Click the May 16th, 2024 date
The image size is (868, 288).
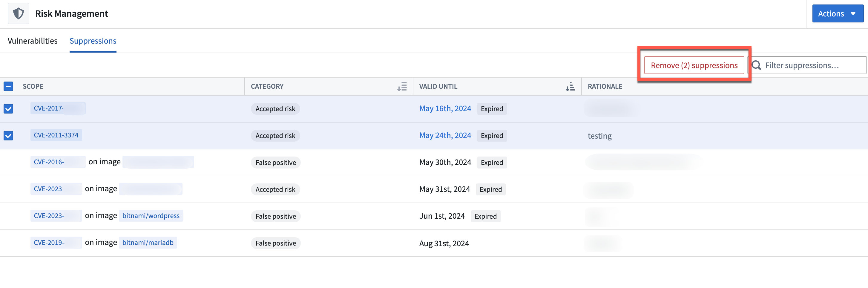[x=445, y=108]
